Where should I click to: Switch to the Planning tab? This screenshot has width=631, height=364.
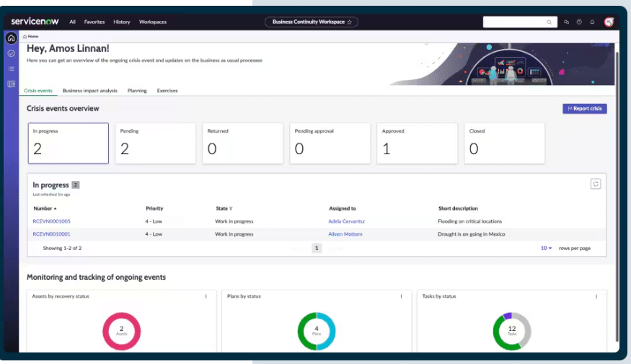(x=137, y=91)
